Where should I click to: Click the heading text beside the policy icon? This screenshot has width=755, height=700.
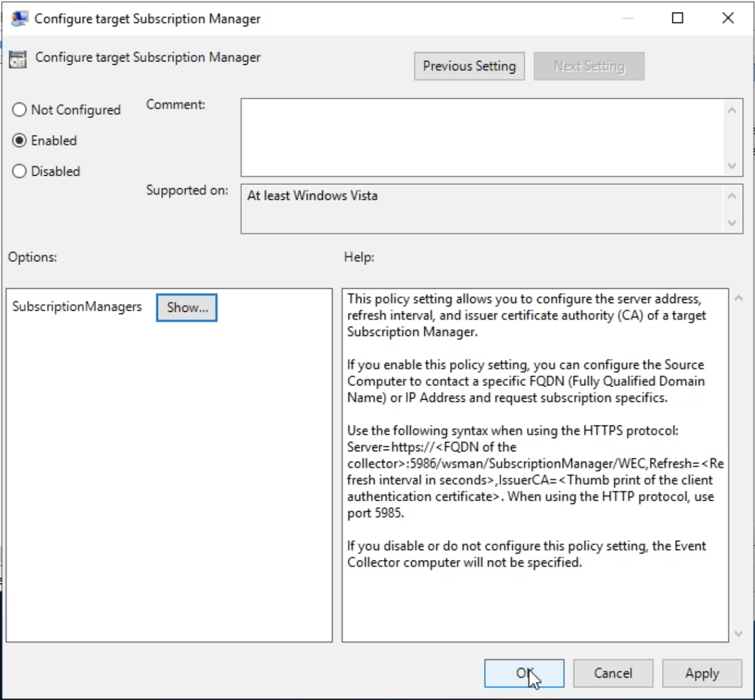[x=148, y=57]
